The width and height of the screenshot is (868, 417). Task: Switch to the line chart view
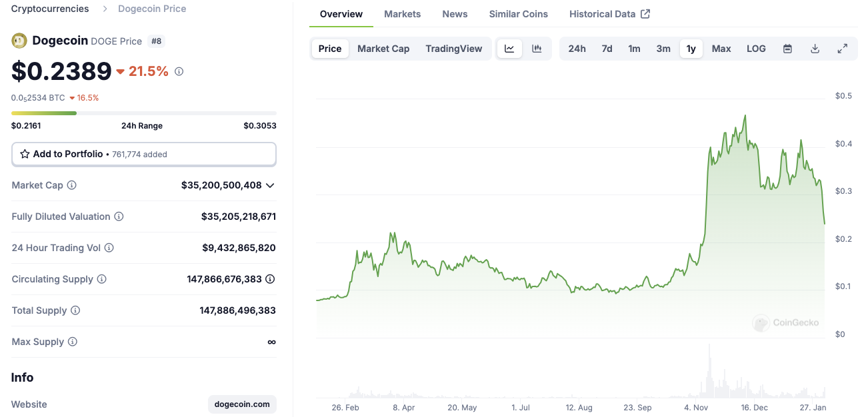pyautogui.click(x=509, y=49)
